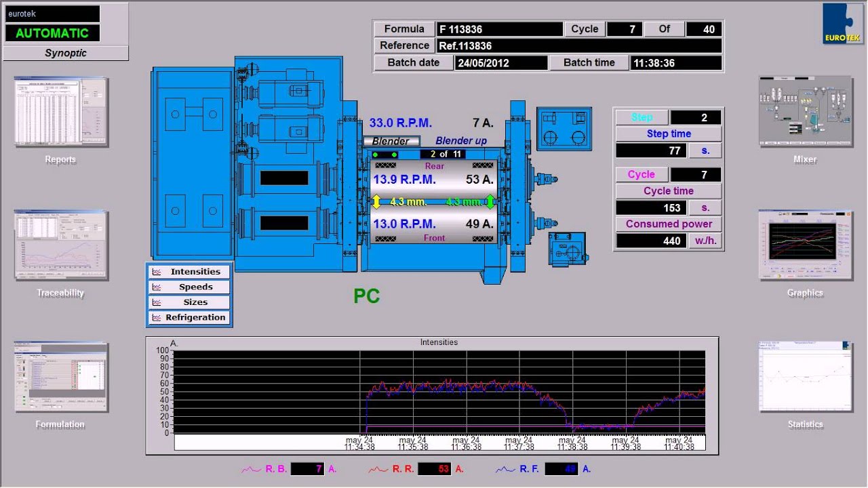
Task: Open the Statistics screen thumbnail
Action: tap(805, 377)
